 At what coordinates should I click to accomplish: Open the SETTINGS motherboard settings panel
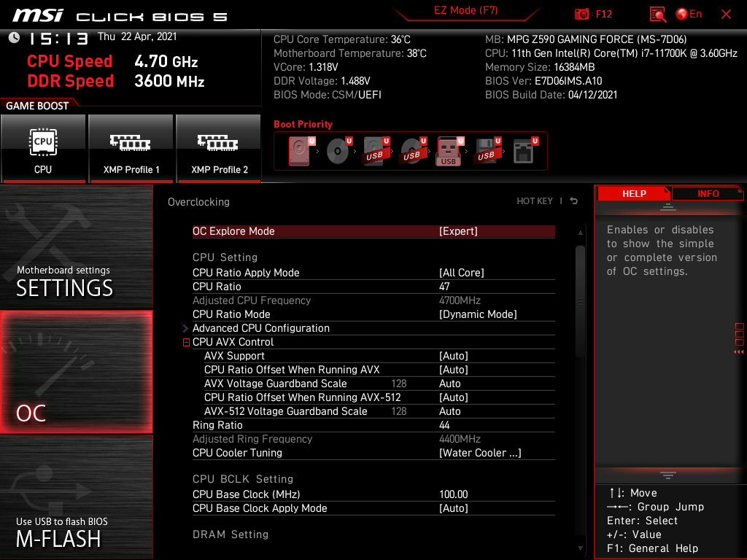(x=76, y=246)
